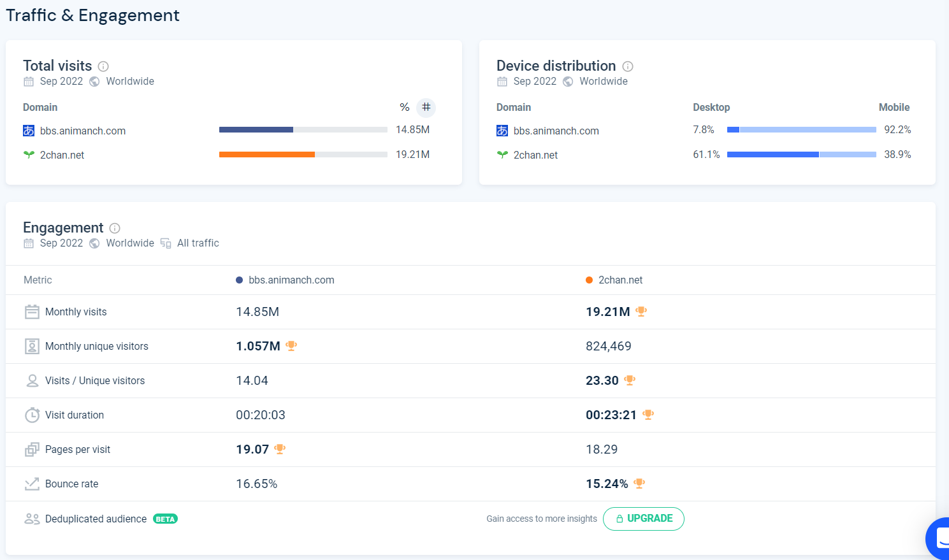This screenshot has height=560, width=949.
Task: Click info icon beside Device distribution
Action: (628, 66)
